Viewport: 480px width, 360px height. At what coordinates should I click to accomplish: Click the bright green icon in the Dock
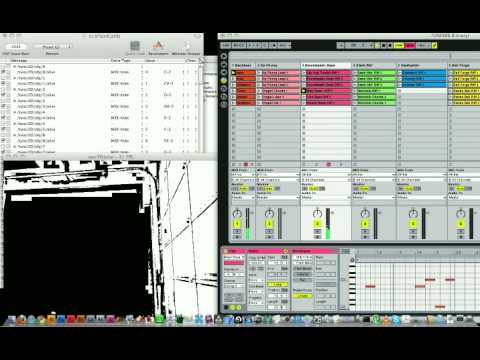[x=160, y=319]
